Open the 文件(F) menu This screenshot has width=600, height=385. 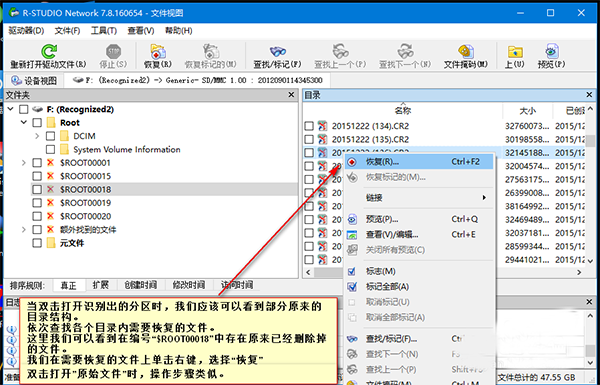(x=67, y=31)
